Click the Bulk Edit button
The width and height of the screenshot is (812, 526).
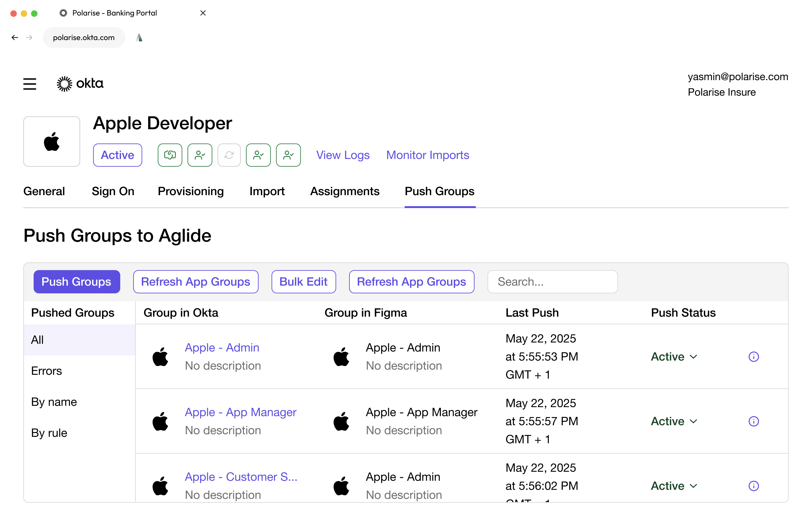click(x=303, y=282)
